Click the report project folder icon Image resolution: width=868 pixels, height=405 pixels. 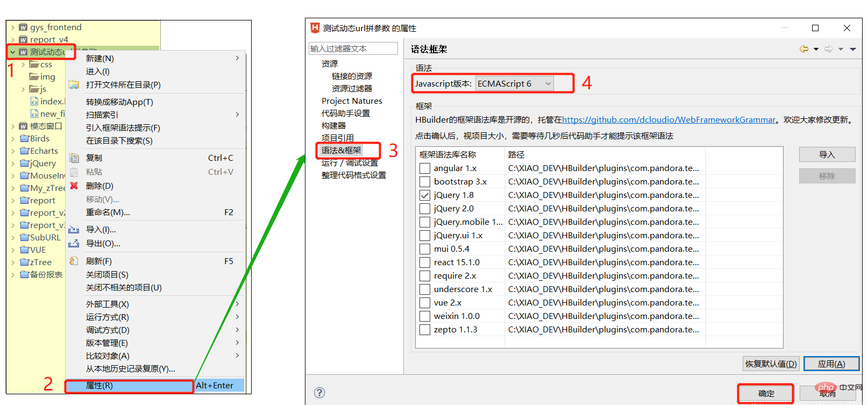click(x=24, y=201)
